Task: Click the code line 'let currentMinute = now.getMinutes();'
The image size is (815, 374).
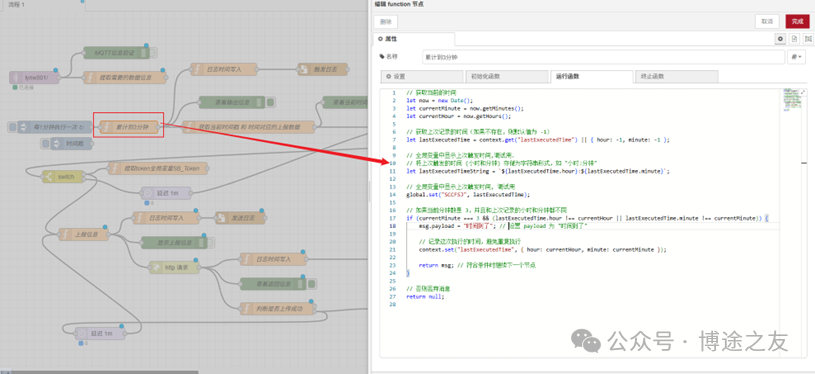Action: (465, 109)
